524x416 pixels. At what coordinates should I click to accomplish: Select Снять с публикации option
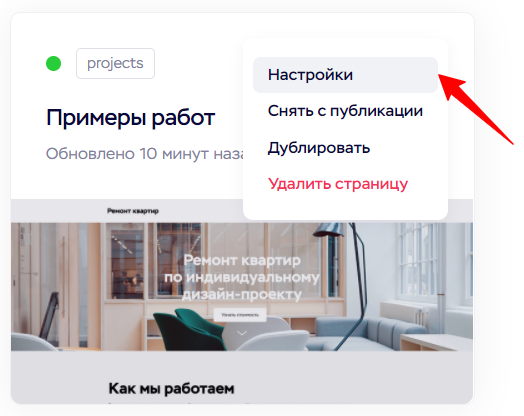[345, 111]
